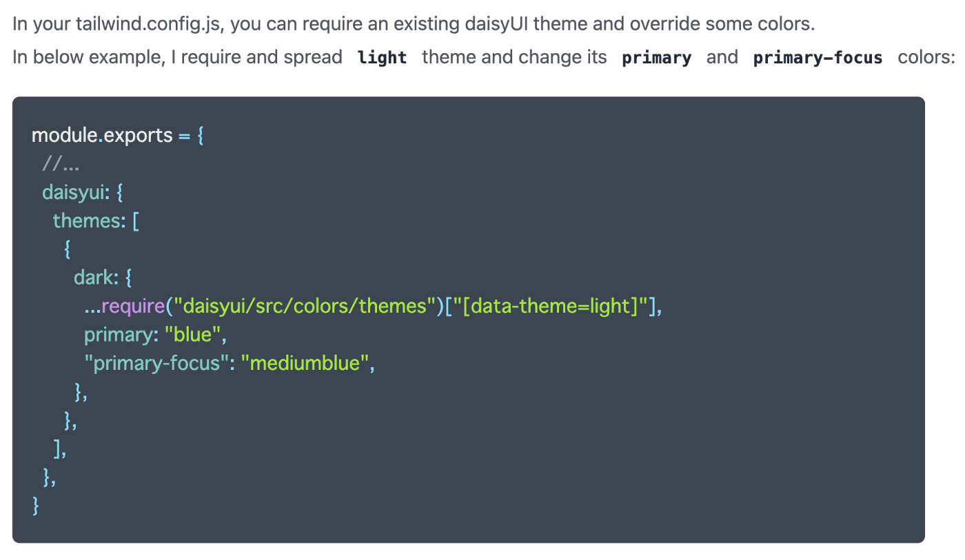The width and height of the screenshot is (965, 560).
Task: Click the "daisyui:" key in code
Action: point(76,191)
